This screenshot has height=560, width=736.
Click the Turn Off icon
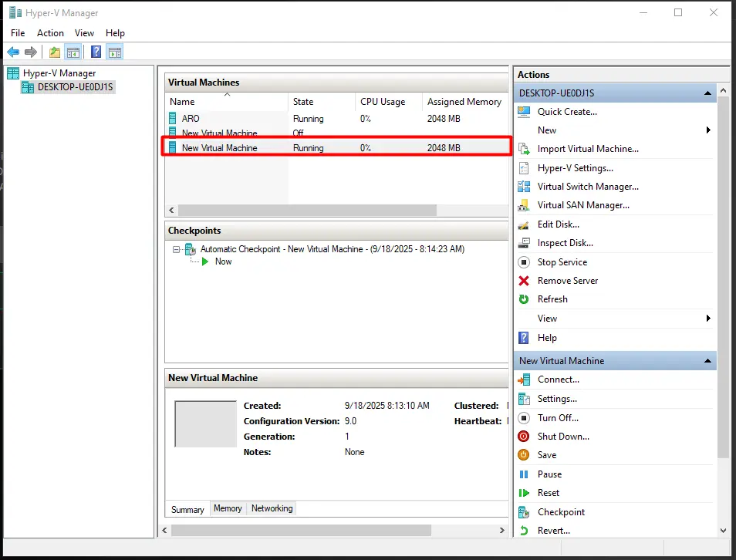(x=524, y=418)
